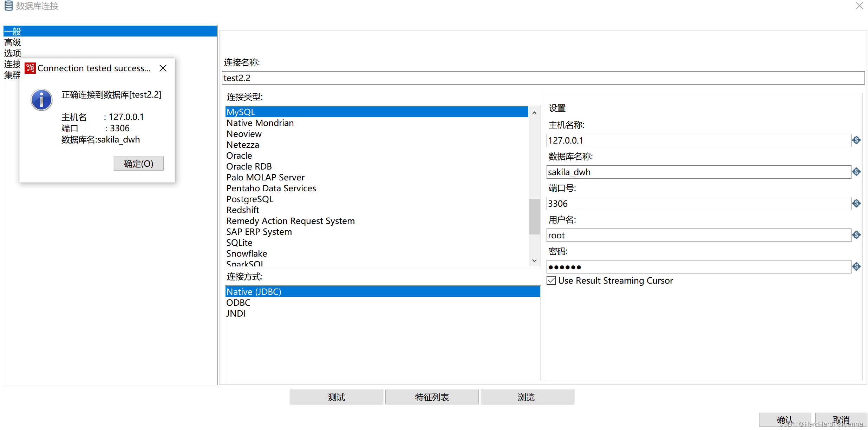
Task: Click database icon in window title bar
Action: 8,6
